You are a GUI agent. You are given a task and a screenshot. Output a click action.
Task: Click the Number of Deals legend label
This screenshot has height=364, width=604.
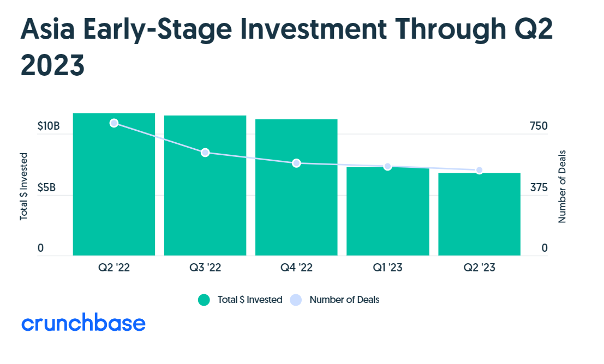click(344, 300)
